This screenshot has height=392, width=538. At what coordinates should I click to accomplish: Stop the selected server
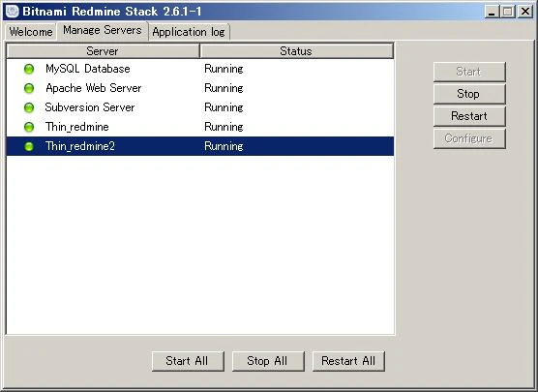click(x=469, y=94)
